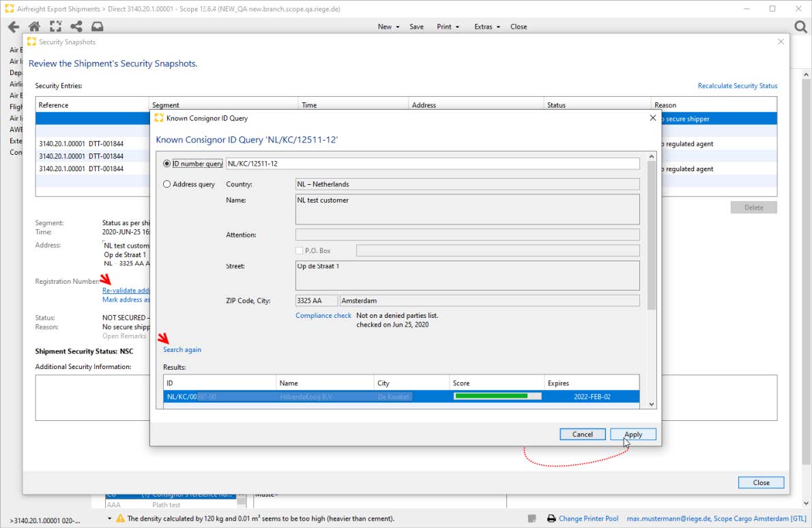Click Save in the top menu
This screenshot has width=812, height=528.
pos(416,27)
